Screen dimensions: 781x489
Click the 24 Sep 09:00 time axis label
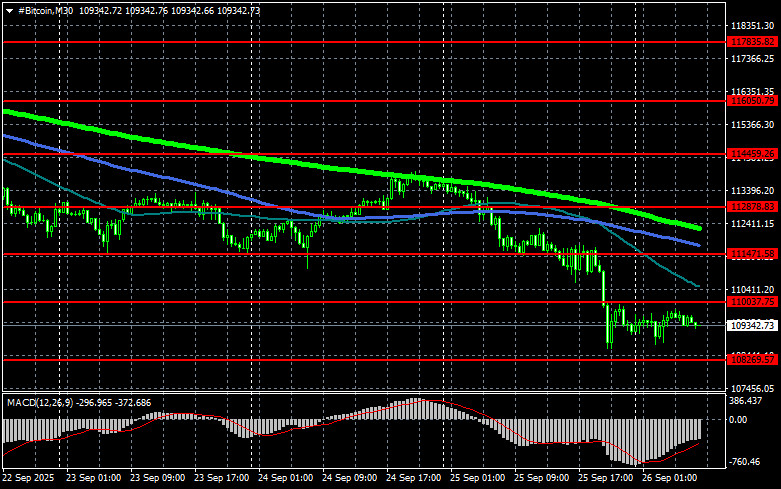[x=349, y=478]
